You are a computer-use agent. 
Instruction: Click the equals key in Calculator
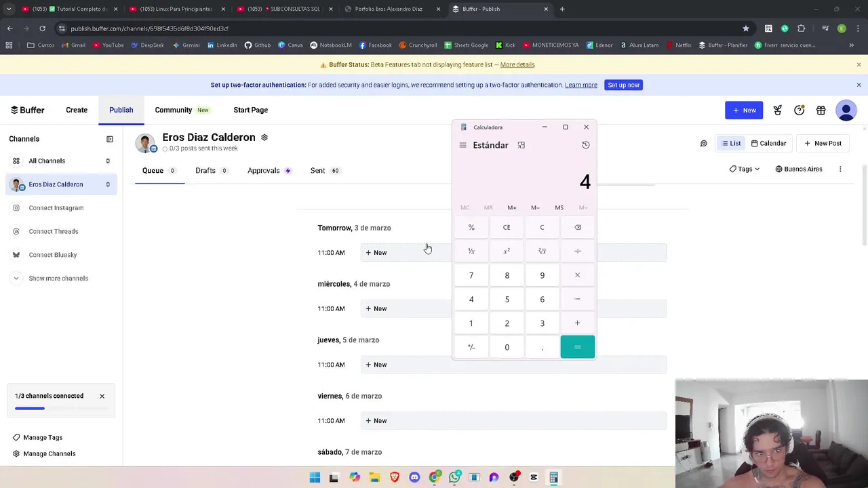click(578, 347)
